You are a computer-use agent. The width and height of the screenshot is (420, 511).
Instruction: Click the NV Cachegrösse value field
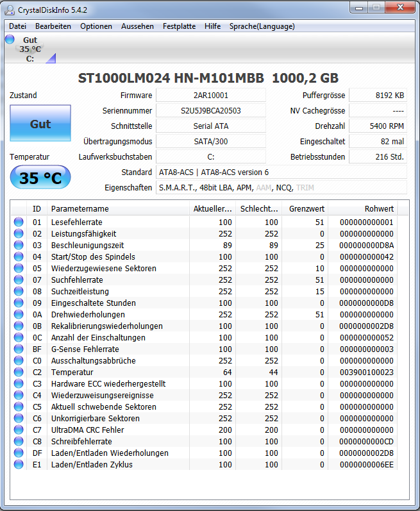[378, 110]
